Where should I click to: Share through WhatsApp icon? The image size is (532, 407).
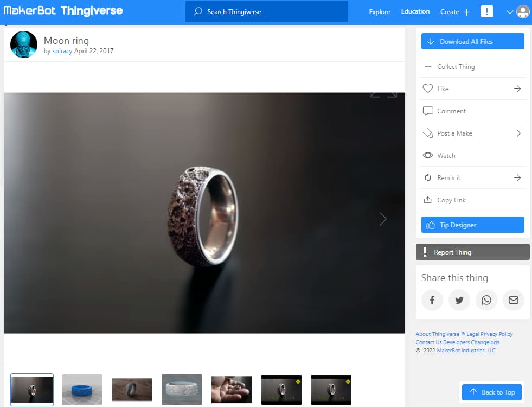coord(486,300)
